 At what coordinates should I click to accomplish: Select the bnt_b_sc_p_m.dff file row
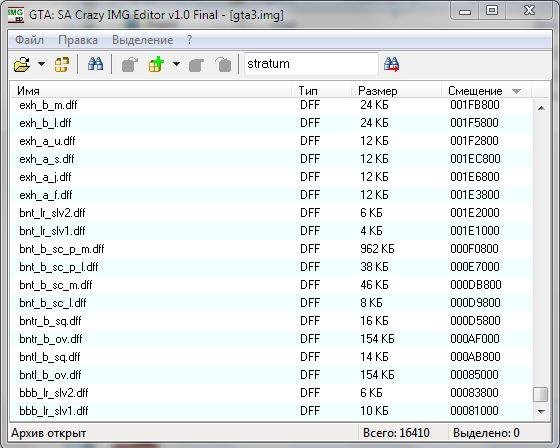[271, 249]
